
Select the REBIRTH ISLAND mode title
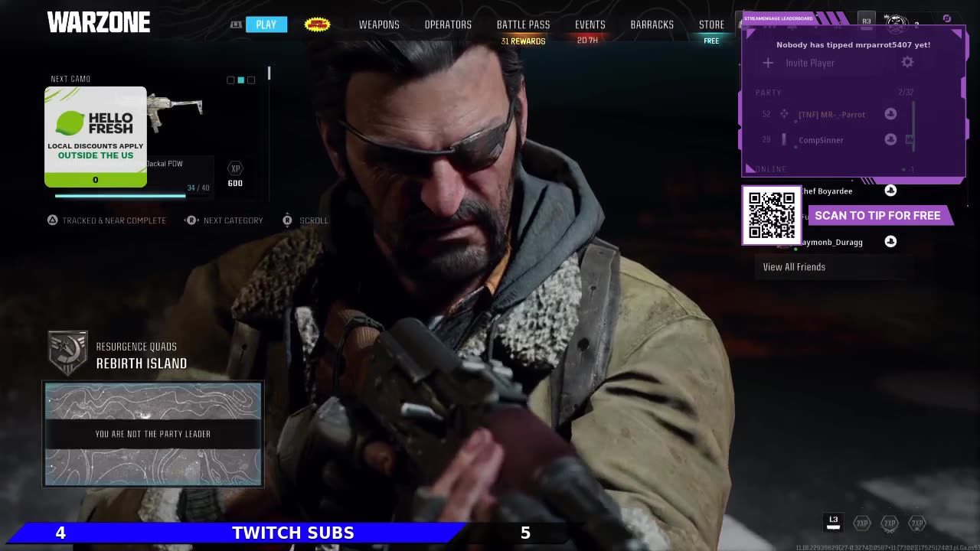click(x=142, y=364)
